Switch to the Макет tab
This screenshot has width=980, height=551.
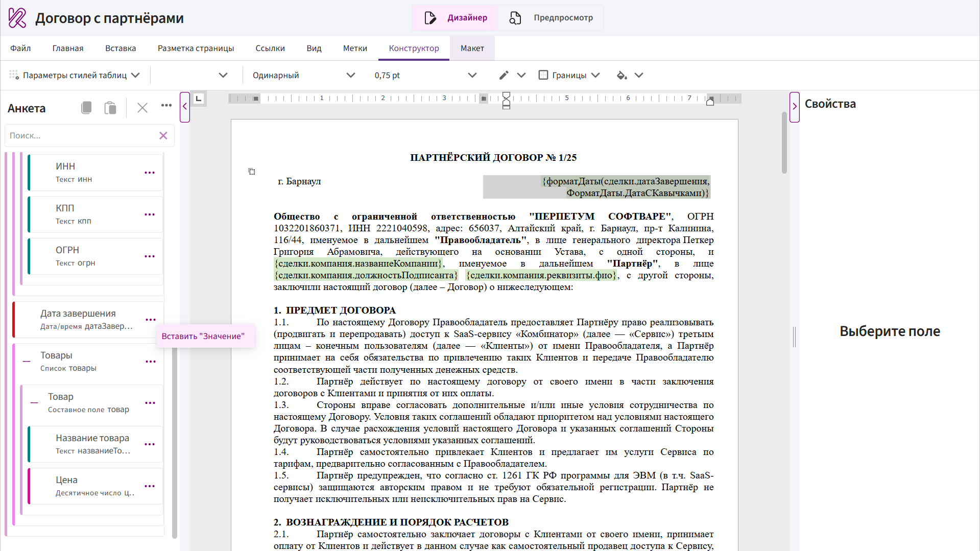pos(472,48)
